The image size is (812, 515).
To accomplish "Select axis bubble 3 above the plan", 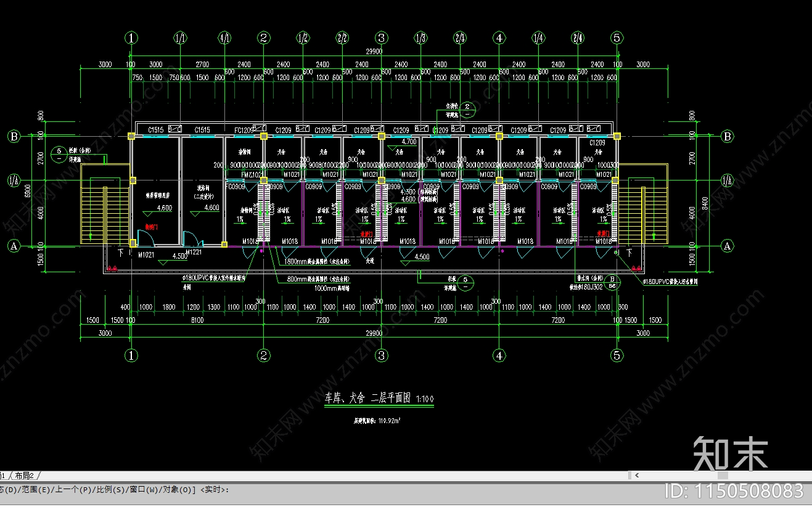I will click(x=382, y=38).
